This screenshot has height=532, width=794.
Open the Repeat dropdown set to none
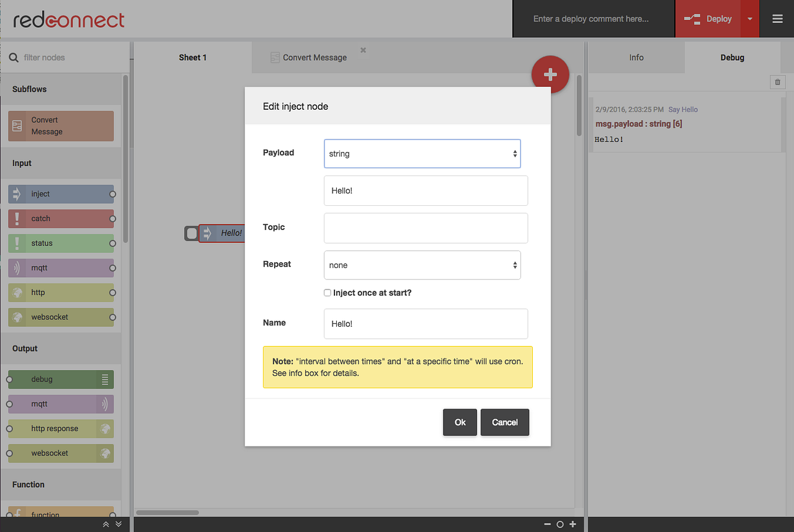coord(422,265)
